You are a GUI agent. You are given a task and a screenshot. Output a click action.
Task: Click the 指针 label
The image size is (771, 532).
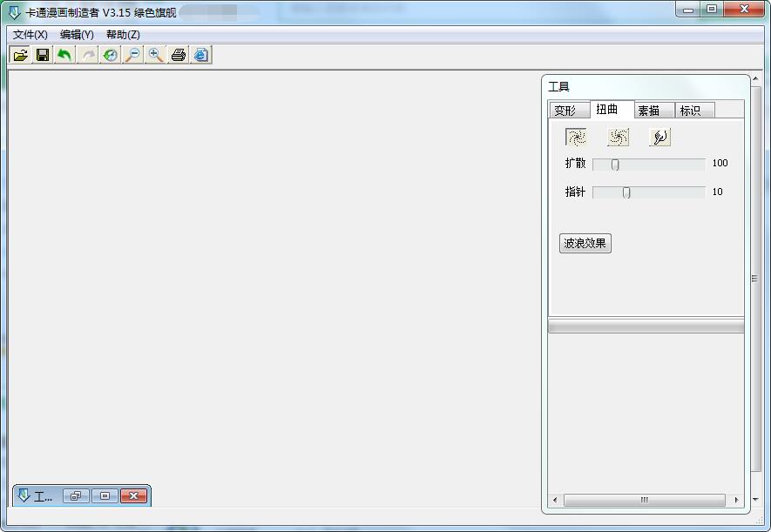(575, 192)
